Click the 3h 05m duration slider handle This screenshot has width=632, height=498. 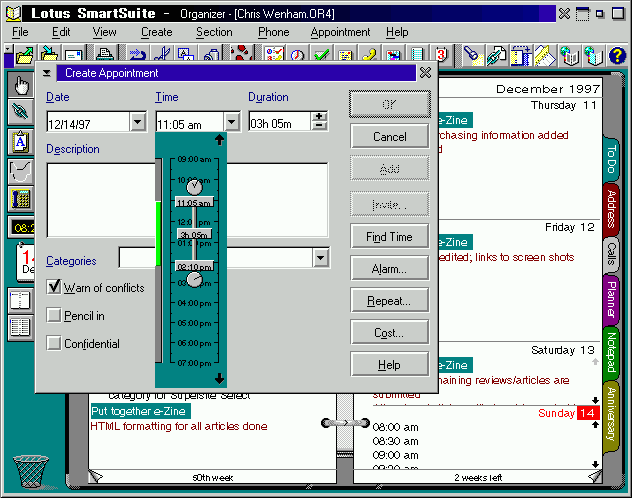194,234
